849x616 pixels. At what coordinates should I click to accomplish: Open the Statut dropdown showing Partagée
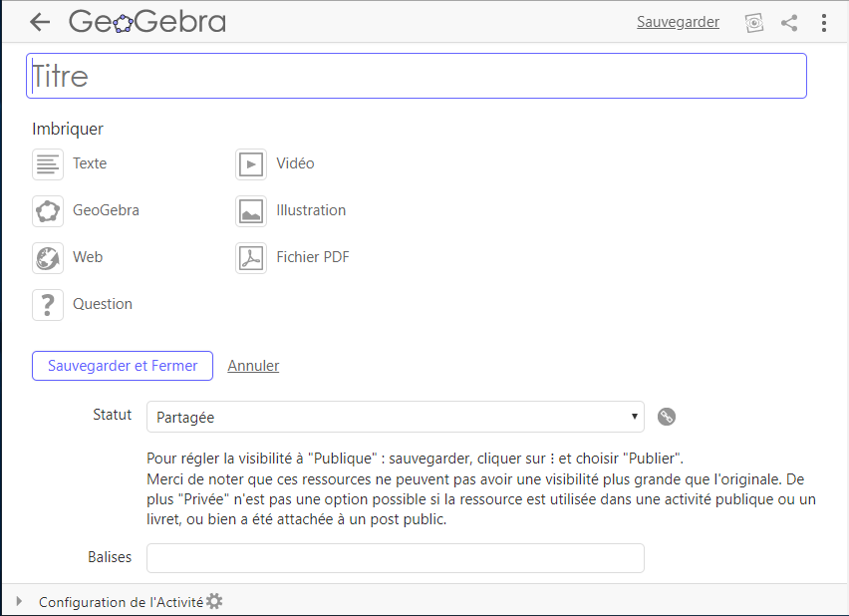point(396,417)
